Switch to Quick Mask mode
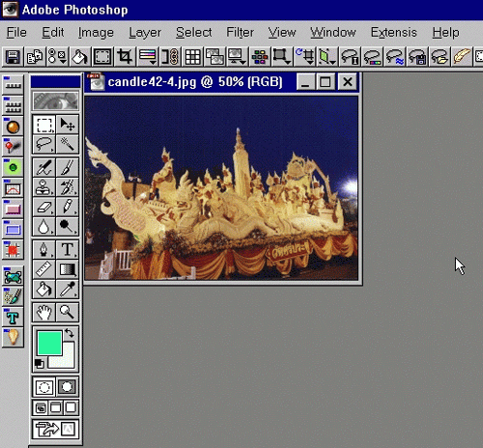This screenshot has width=483, height=448. click(68, 387)
